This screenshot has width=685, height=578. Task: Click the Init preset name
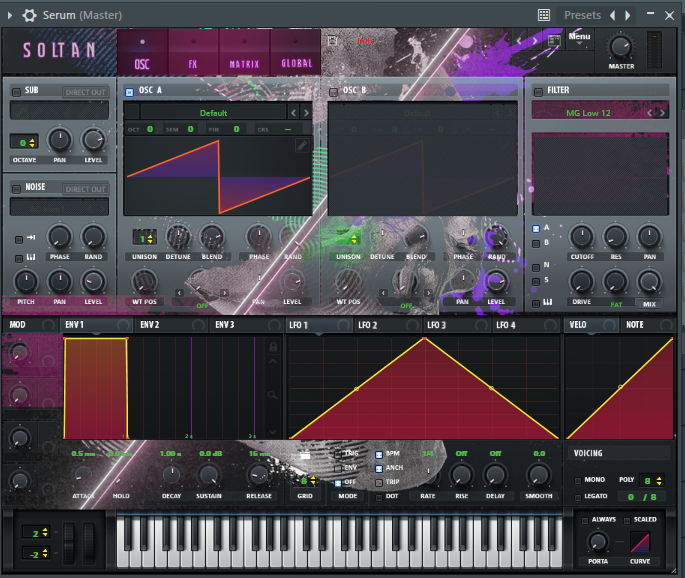[x=364, y=41]
